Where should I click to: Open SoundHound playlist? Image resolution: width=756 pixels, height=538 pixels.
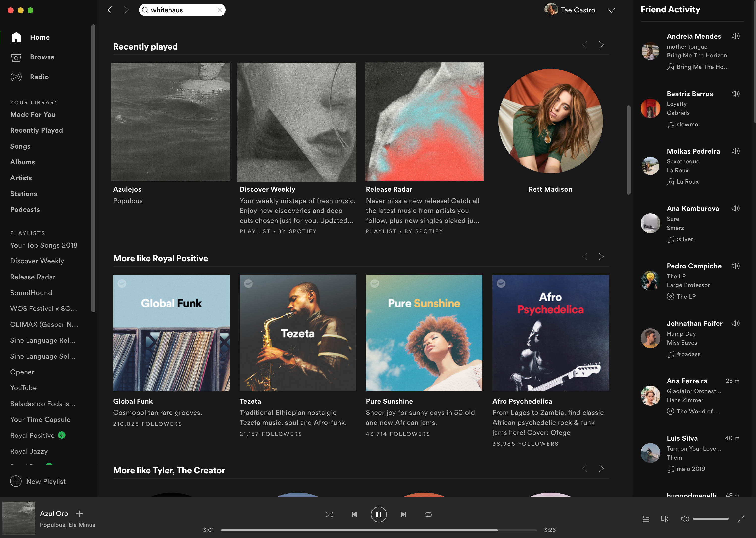[x=31, y=293]
